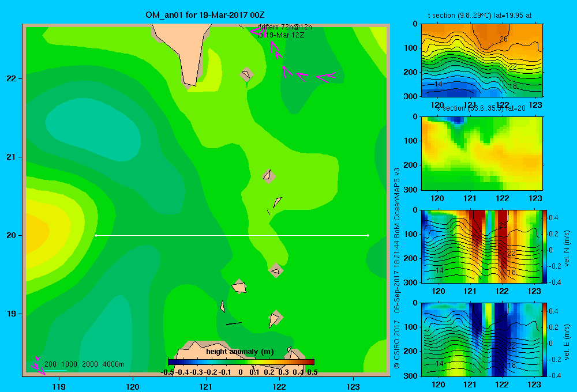The width and height of the screenshot is (577, 392).
Task: Click the right endpoint of the white section line
Action: 368,235
